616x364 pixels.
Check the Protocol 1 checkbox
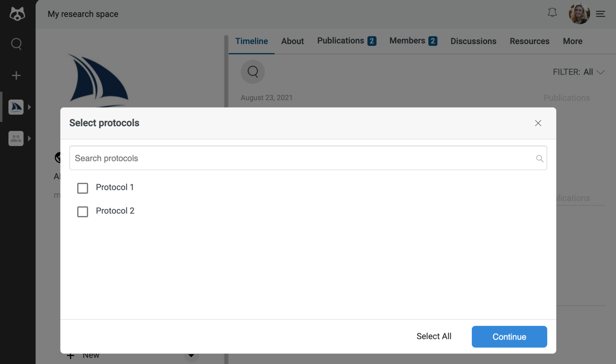82,188
